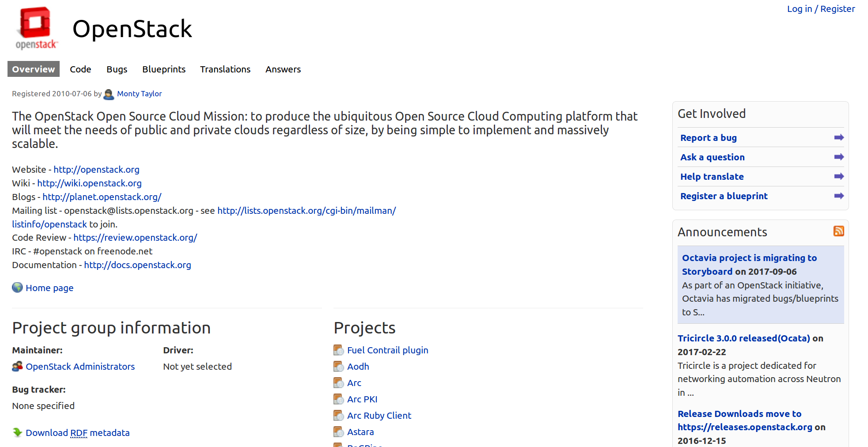This screenshot has width=868, height=447.
Task: Select Ask a question link
Action: (x=712, y=157)
